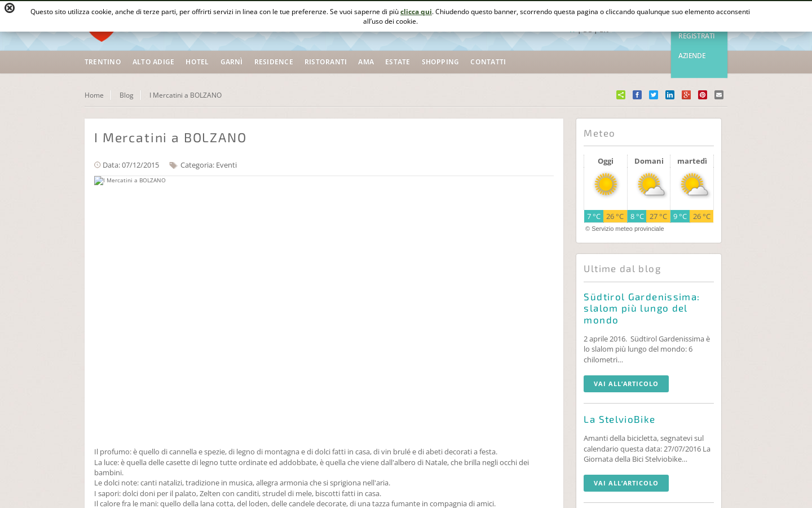The height and width of the screenshot is (508, 812).
Task: Open RISTORANTI menu item
Action: (x=325, y=62)
